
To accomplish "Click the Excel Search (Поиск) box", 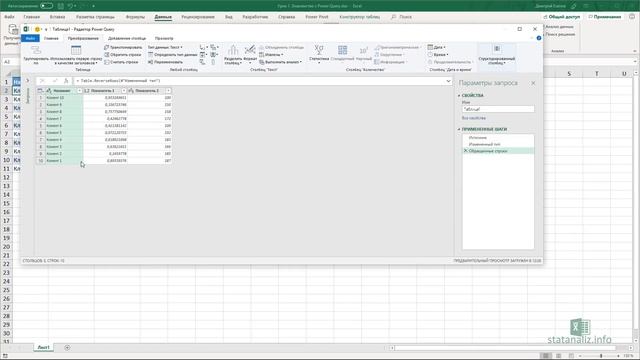I will click(x=402, y=17).
